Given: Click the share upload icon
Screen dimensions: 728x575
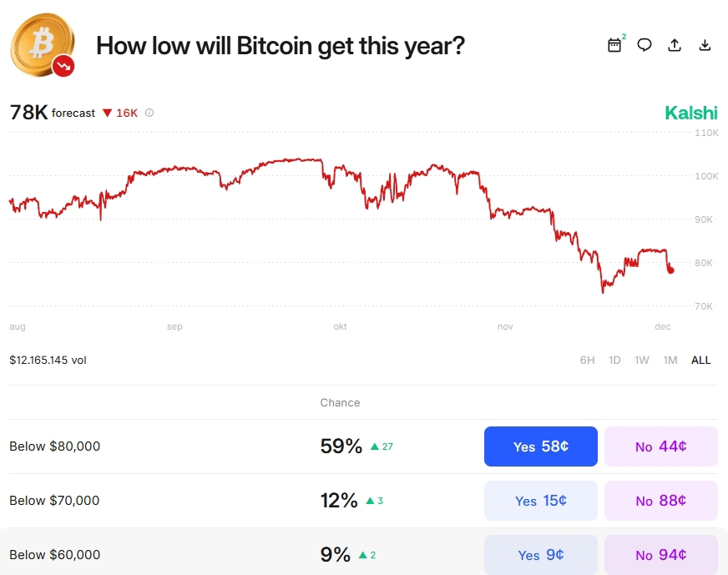Looking at the screenshot, I should (x=675, y=45).
